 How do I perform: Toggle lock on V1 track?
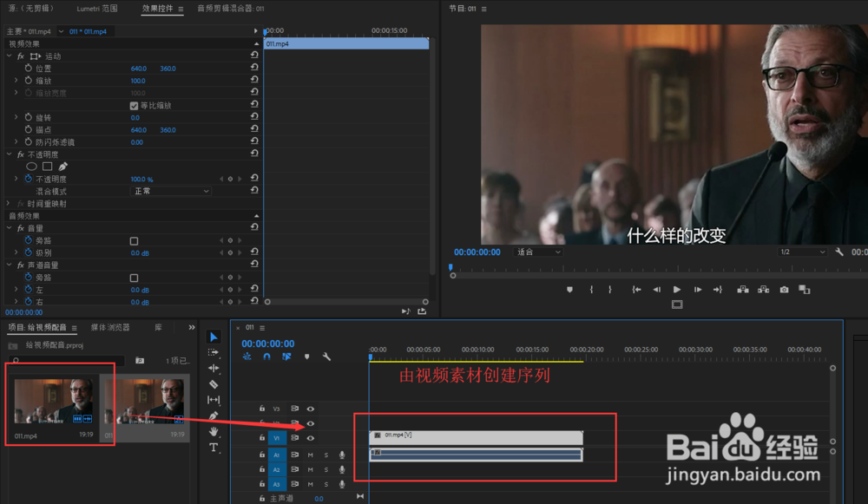(262, 437)
